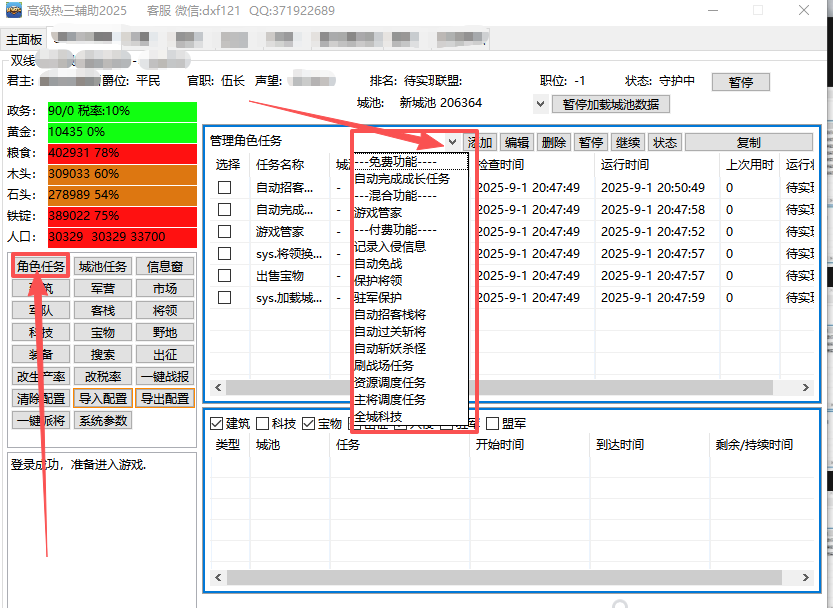Click the app icon in the title bar
833x608 pixels.
click(x=14, y=10)
